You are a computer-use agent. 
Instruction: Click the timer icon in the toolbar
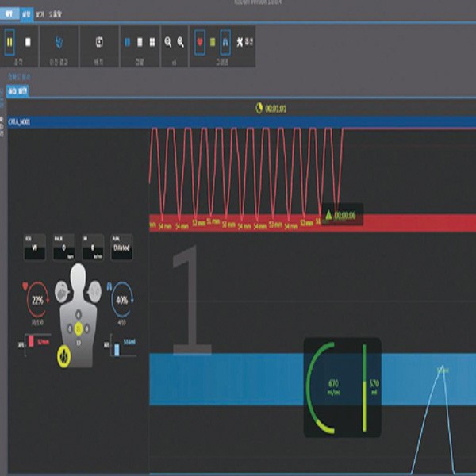(x=100, y=40)
